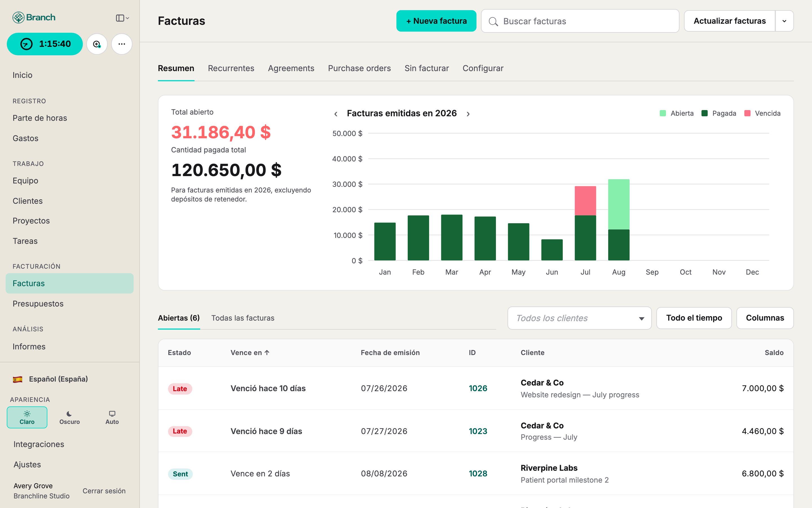Open the three-dots more options button
Viewport: 812px width, 508px height.
[x=122, y=44]
